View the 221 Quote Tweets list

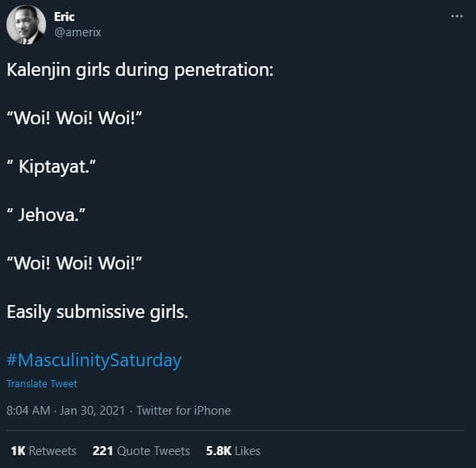coord(141,451)
